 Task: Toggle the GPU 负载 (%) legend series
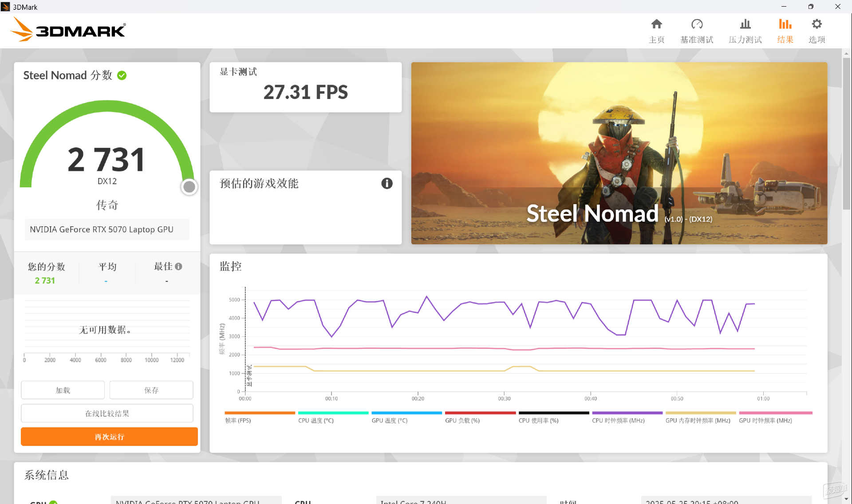click(480, 417)
